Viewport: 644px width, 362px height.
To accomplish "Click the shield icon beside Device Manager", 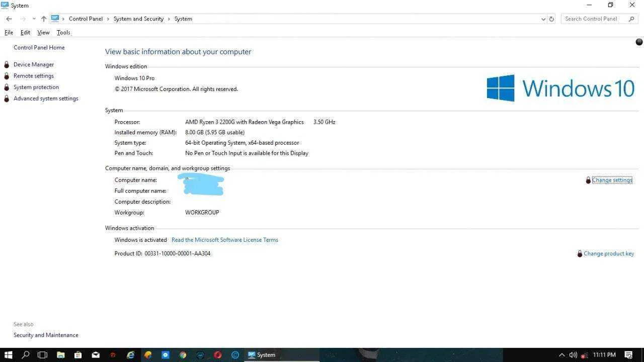I will click(x=7, y=64).
